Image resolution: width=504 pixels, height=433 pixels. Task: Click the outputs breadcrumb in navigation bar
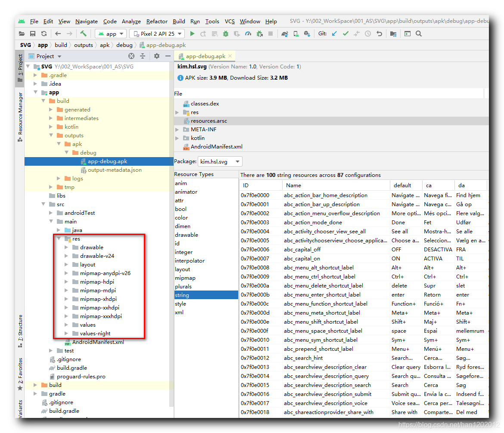click(x=84, y=45)
